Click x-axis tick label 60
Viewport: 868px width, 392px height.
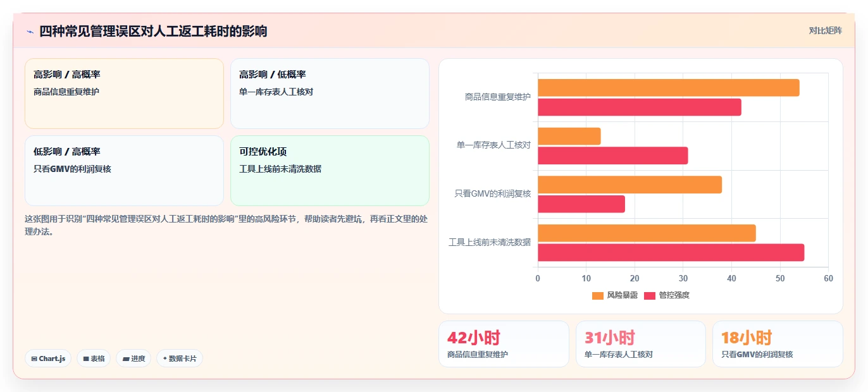coord(828,278)
